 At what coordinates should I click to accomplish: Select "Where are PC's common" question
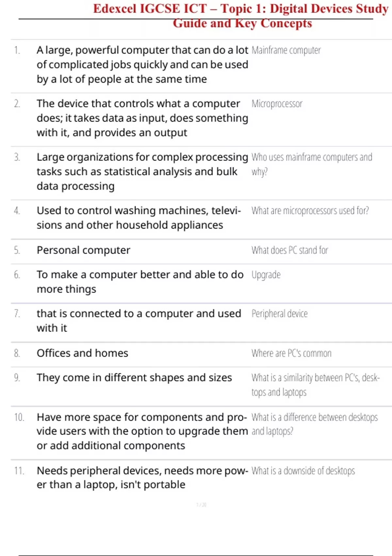291,354
